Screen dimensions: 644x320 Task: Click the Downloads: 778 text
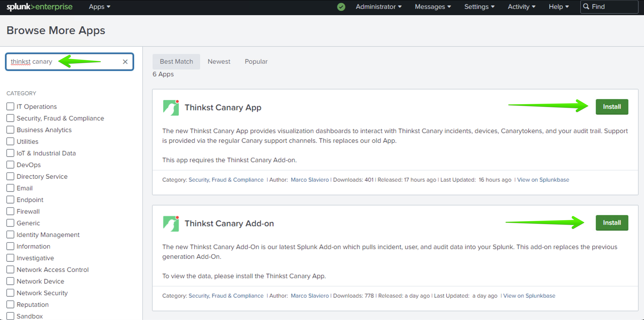354,296
